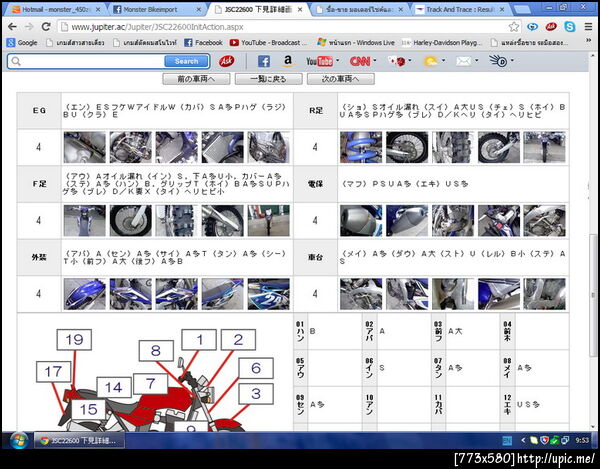Open the number plate 24 thumbnail
This screenshot has height=469, width=600.
pos(268,294)
